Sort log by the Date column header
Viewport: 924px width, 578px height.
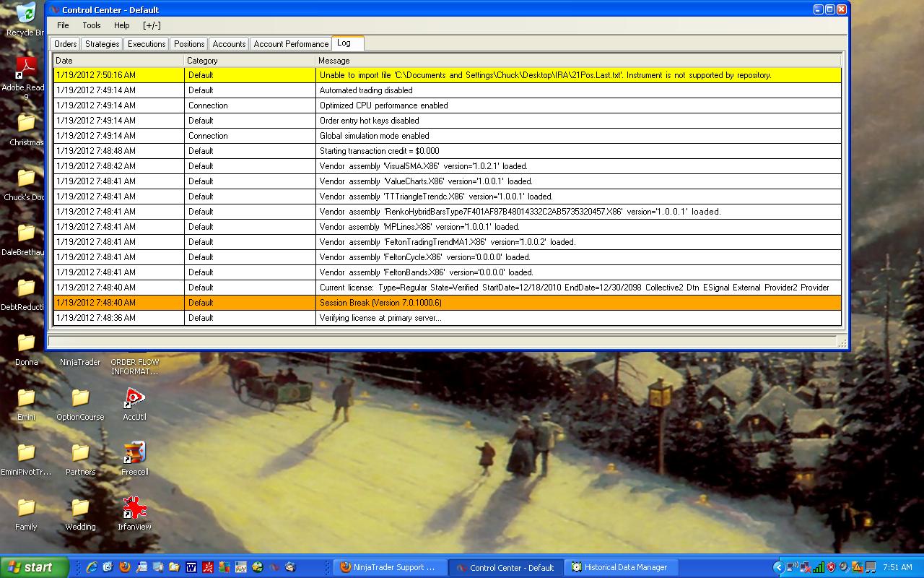pos(118,61)
